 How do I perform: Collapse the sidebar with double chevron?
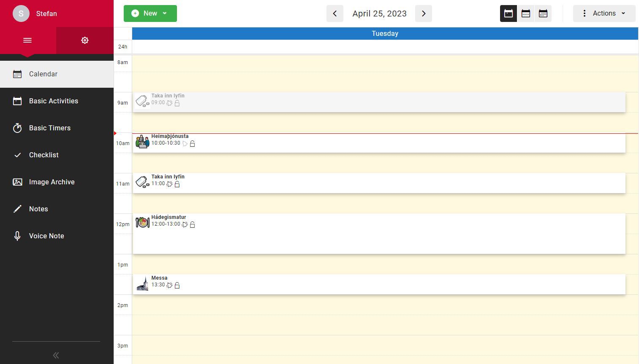point(56,355)
